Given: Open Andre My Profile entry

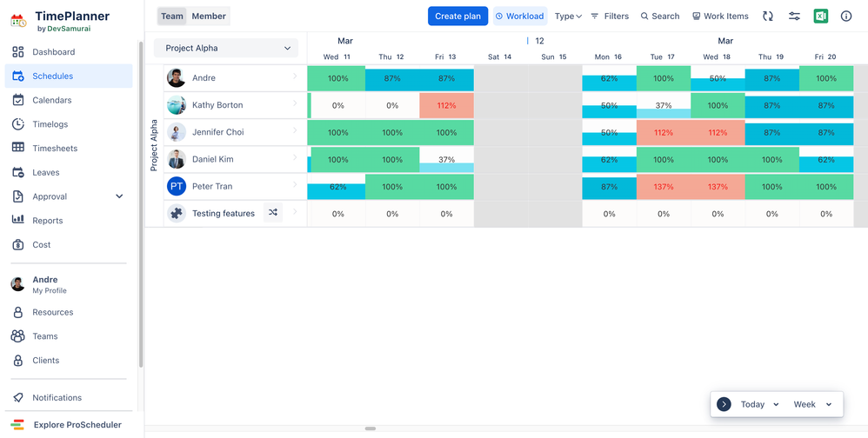Looking at the screenshot, I should (69, 284).
